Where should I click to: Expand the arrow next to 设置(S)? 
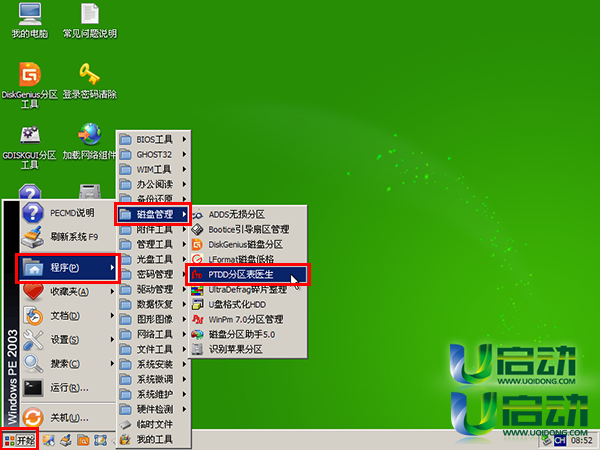pyautogui.click(x=112, y=339)
